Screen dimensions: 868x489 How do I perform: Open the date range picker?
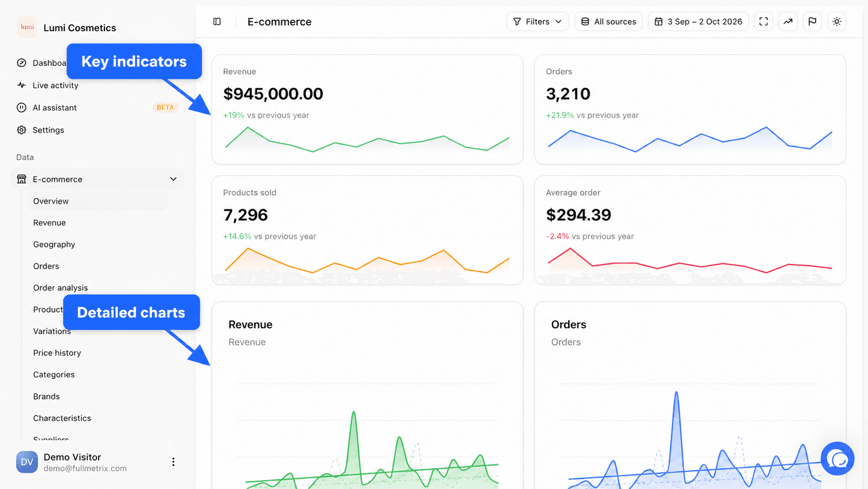pos(698,21)
